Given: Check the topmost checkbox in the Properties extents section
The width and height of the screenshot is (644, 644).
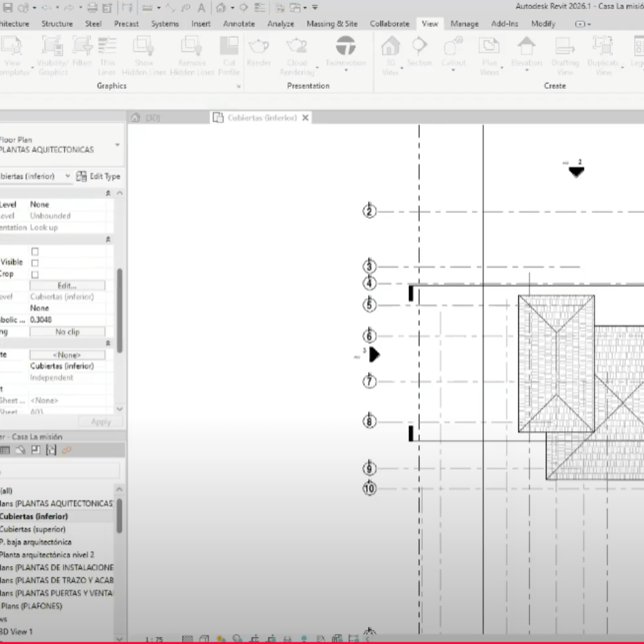Looking at the screenshot, I should tap(35, 252).
